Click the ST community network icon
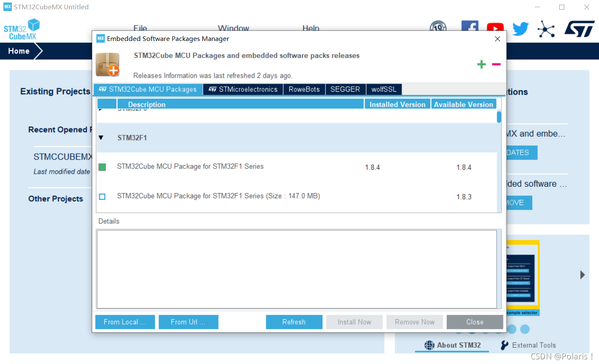Viewport: 599px width, 364px height. pos(546,29)
